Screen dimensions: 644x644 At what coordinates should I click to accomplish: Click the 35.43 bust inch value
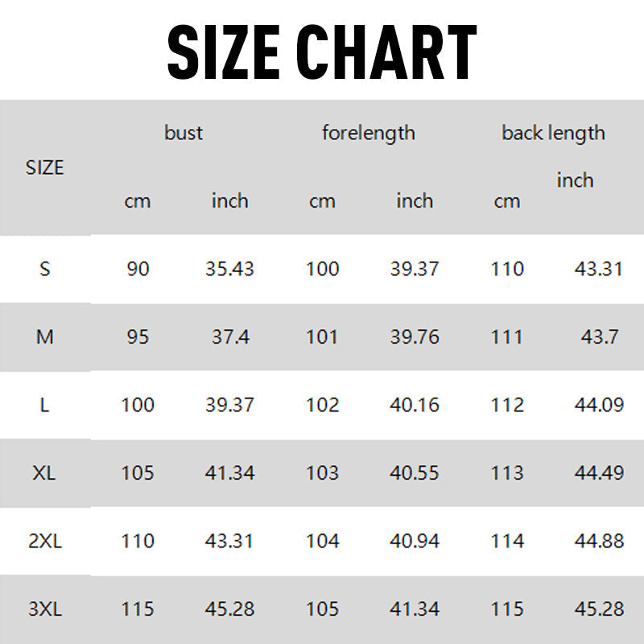(229, 269)
